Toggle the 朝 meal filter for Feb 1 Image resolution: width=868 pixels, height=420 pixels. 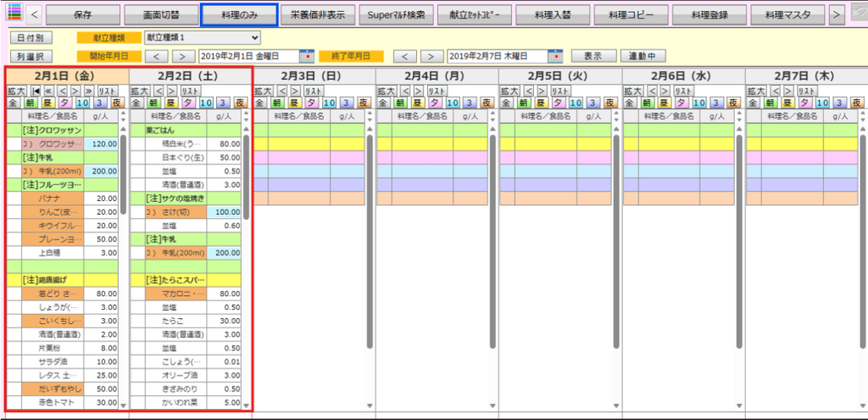coord(30,103)
